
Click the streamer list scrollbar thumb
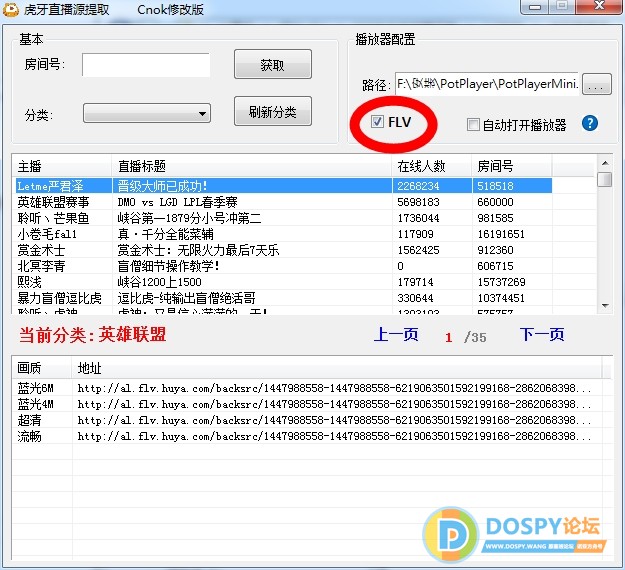tap(605, 179)
